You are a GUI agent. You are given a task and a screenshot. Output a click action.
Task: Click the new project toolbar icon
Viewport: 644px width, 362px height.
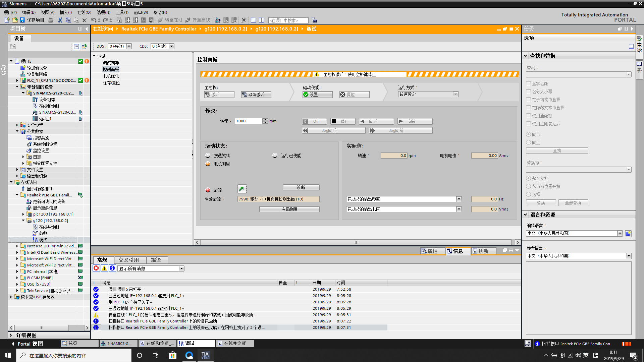point(7,20)
